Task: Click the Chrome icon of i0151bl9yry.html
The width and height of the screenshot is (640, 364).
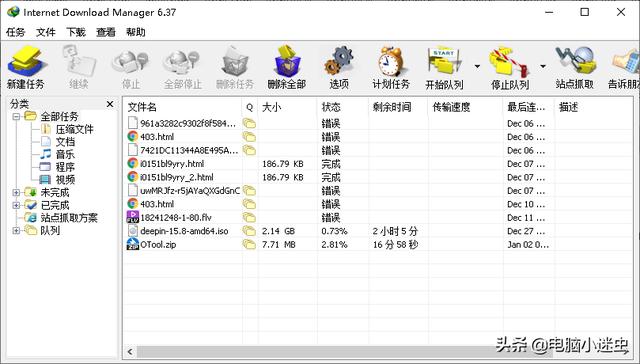Action: pos(133,163)
